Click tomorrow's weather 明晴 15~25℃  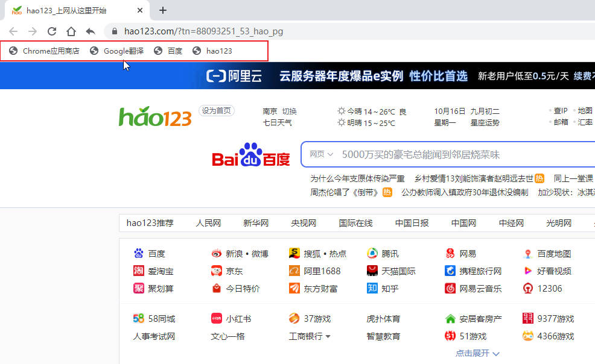(366, 123)
